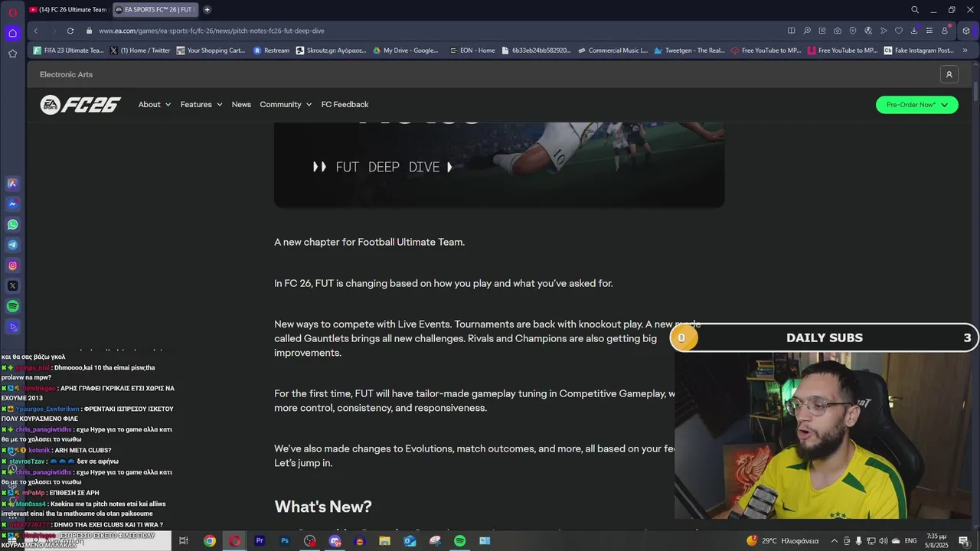Open My Drive - Google bookmark
Viewport: 980px width, 551px height.
point(406,51)
